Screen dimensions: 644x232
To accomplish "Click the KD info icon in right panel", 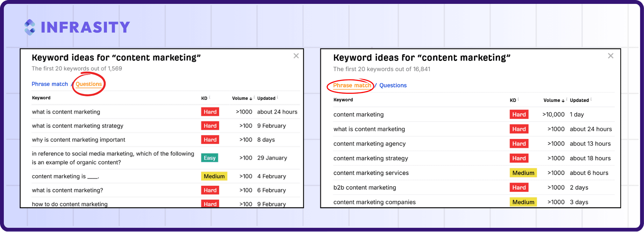I will pyautogui.click(x=518, y=99).
